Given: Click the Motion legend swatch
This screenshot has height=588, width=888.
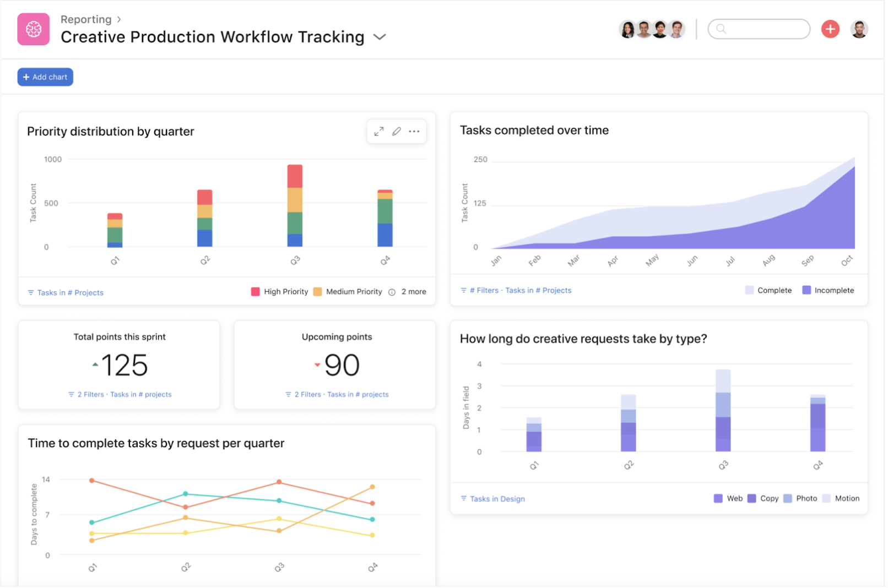Looking at the screenshot, I should click(826, 499).
